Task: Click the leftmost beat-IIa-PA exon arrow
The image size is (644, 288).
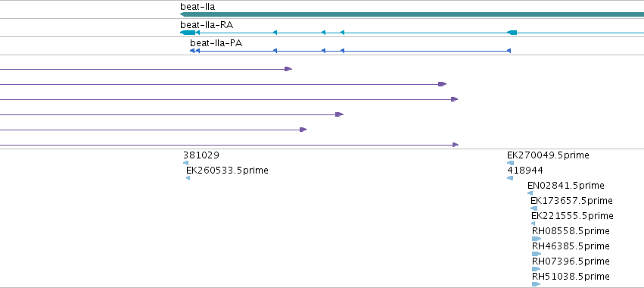Action: coord(191,51)
